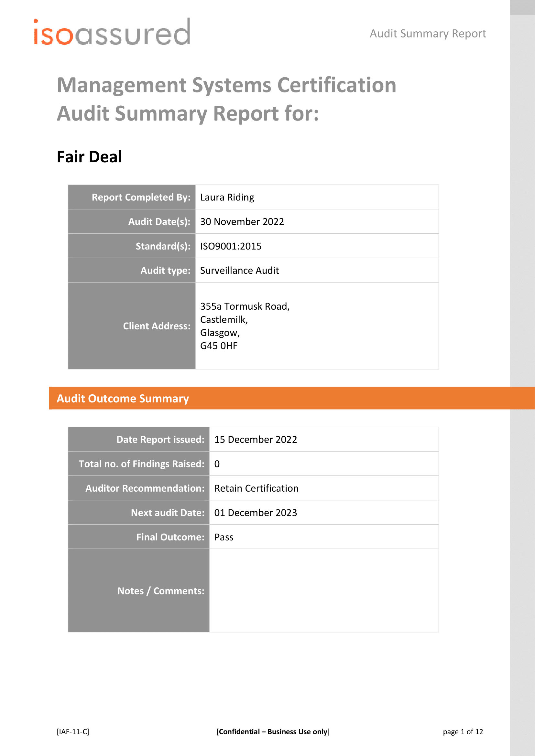Click the vertical scrollbar track below the thumb

(522, 362)
